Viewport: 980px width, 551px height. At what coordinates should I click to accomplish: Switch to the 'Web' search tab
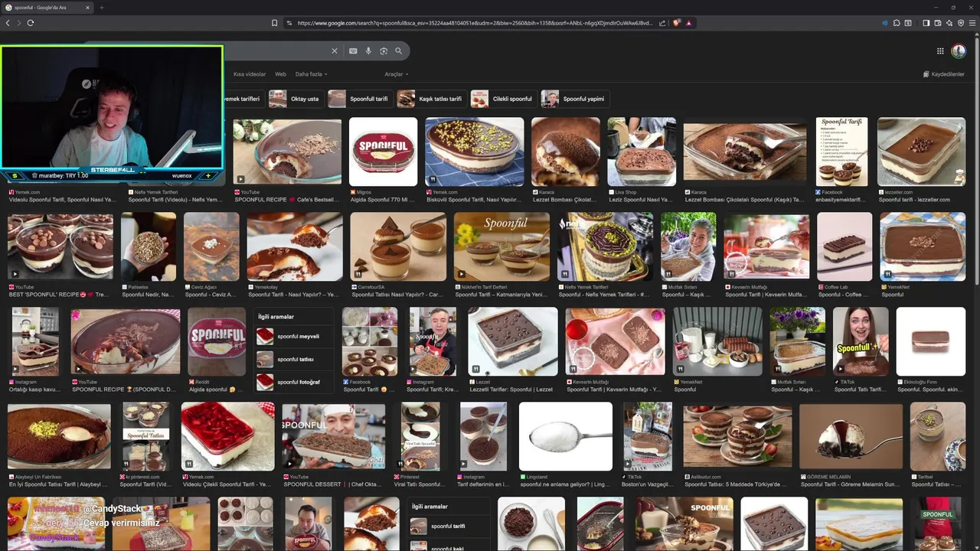pos(280,74)
